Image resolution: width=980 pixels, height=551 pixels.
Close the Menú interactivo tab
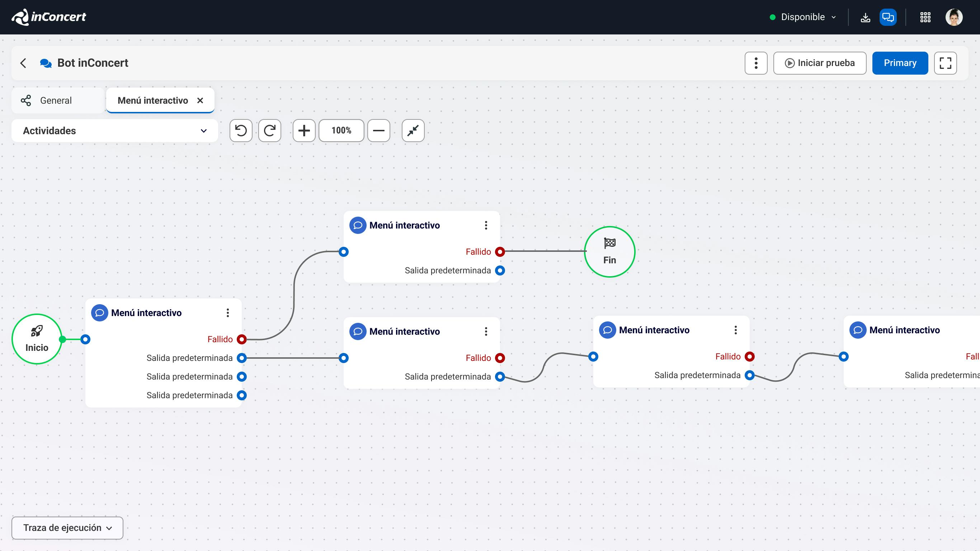click(201, 100)
